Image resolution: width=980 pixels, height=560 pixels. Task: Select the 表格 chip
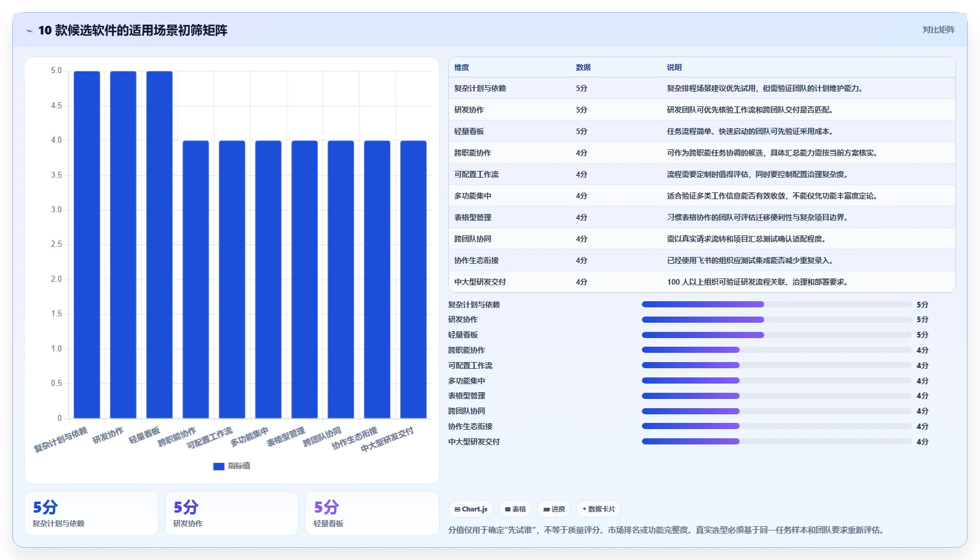tap(515, 509)
